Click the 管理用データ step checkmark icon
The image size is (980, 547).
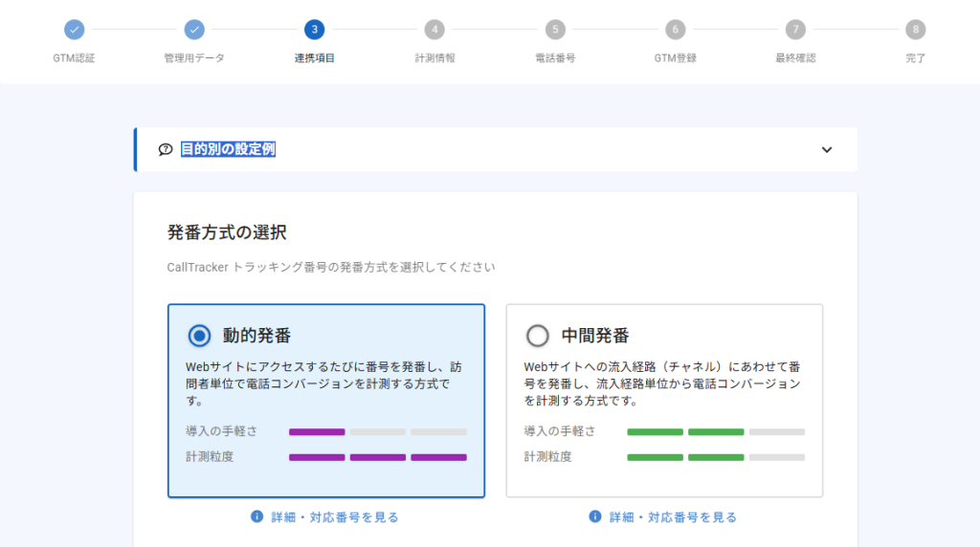point(194,30)
